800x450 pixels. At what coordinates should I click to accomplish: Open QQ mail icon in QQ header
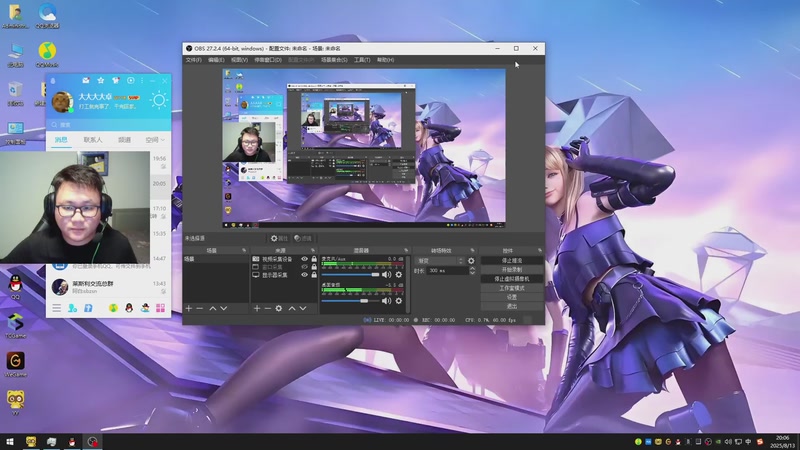click(x=86, y=80)
